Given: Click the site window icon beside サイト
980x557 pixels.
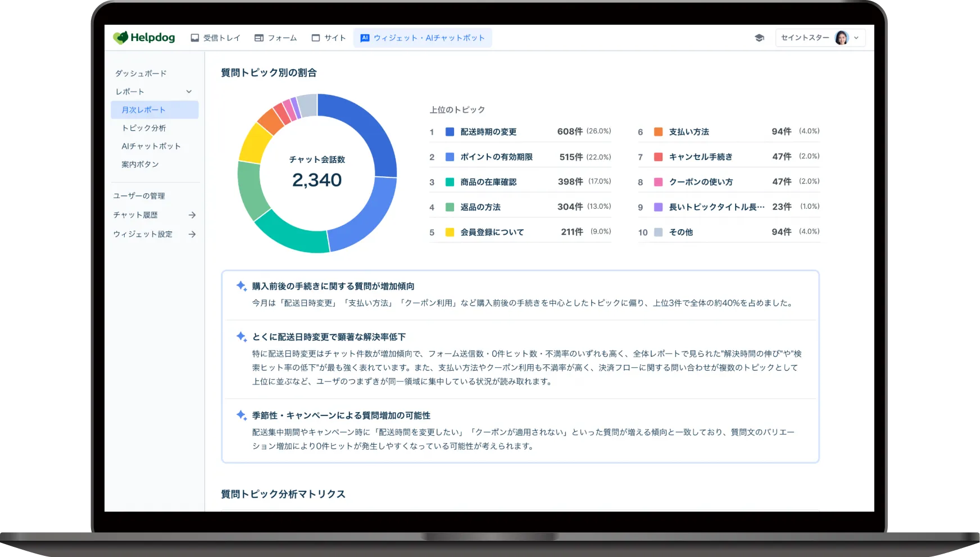Looking at the screenshot, I should (316, 38).
